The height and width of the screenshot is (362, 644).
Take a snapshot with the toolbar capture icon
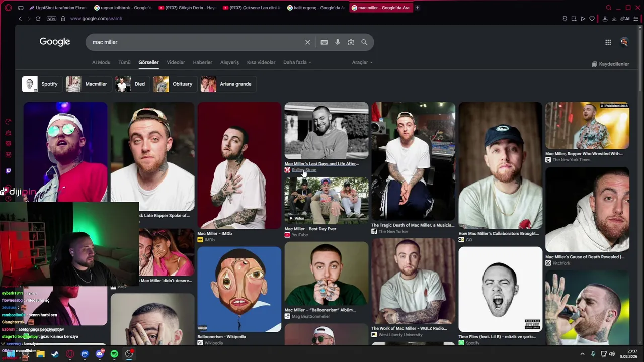point(574,19)
